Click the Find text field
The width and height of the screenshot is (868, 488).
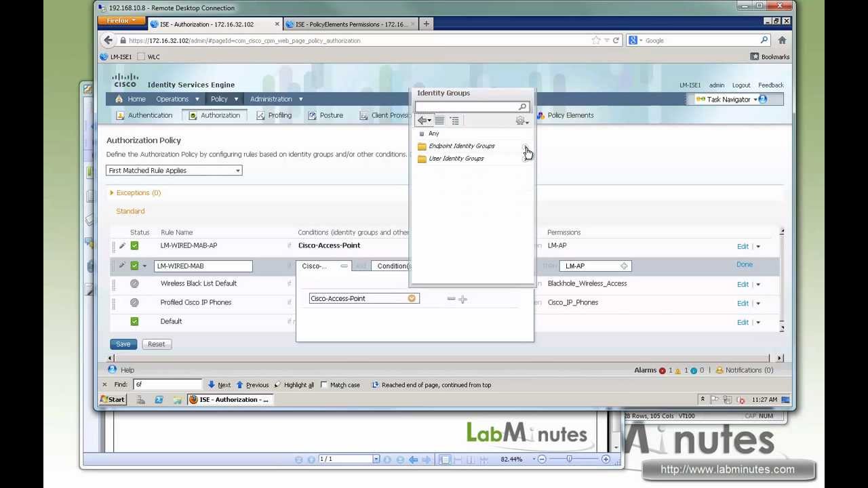click(167, 384)
